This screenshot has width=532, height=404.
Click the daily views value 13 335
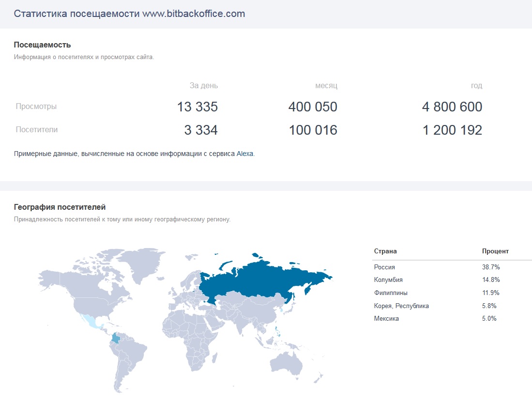point(198,107)
